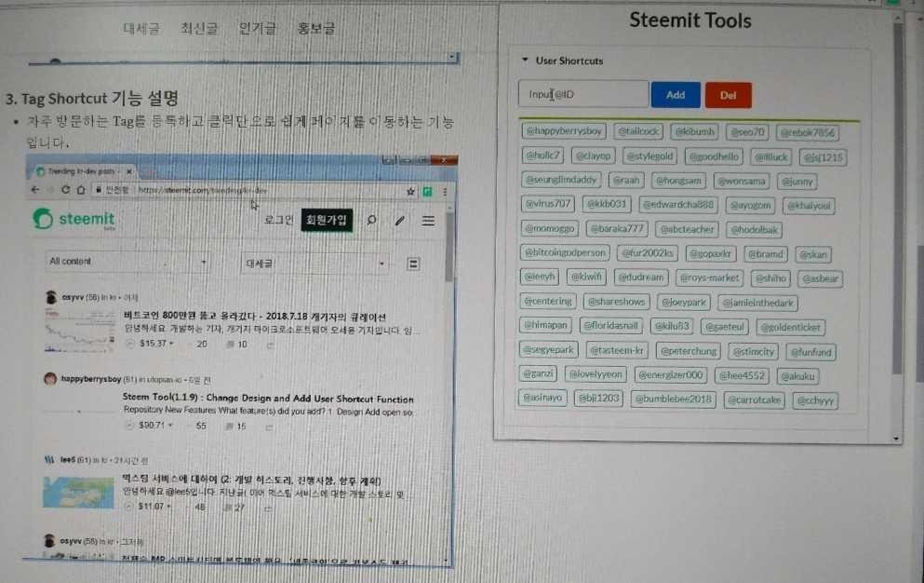Switch to the 홍보글 tab
This screenshot has height=583, width=924.
(315, 28)
